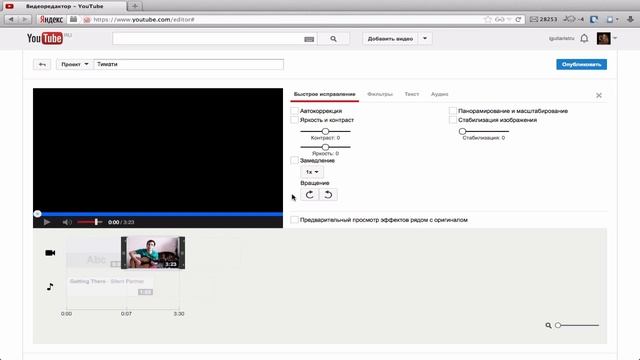Select the Getting There audio clip
Screen dimensions: 640x360
pyautogui.click(x=110, y=287)
